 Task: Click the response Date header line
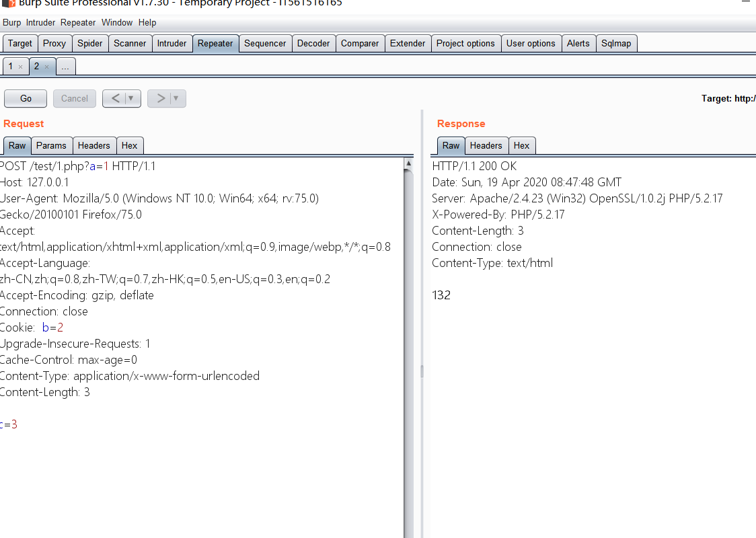(527, 182)
